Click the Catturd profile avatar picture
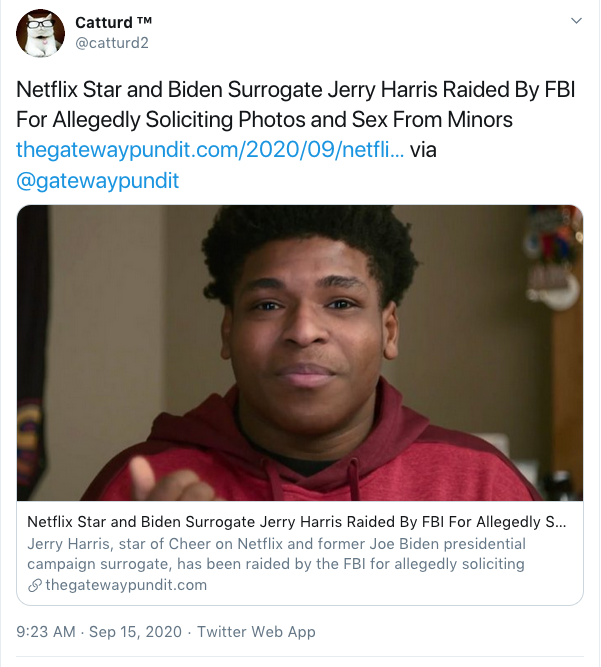The width and height of the screenshot is (601, 667). 41,33
